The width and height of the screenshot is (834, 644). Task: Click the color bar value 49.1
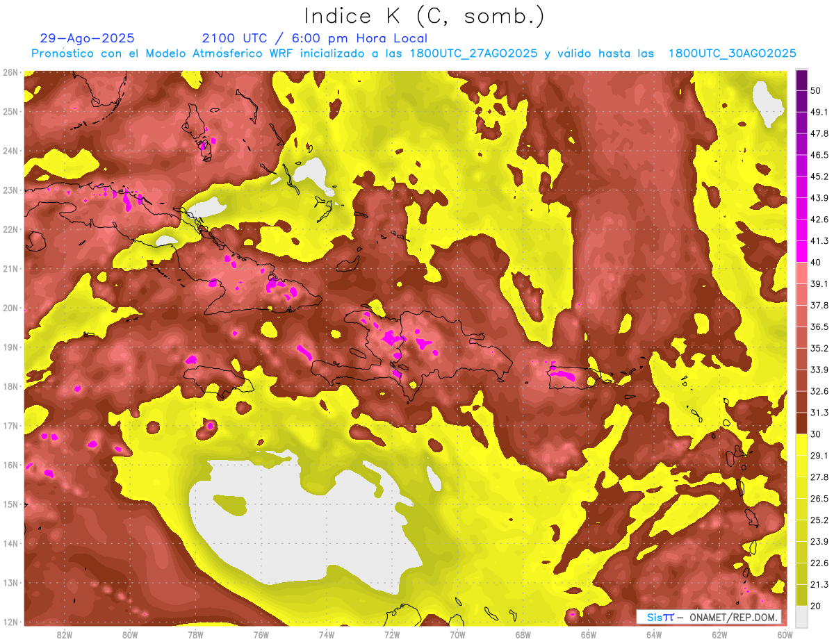[x=819, y=112]
